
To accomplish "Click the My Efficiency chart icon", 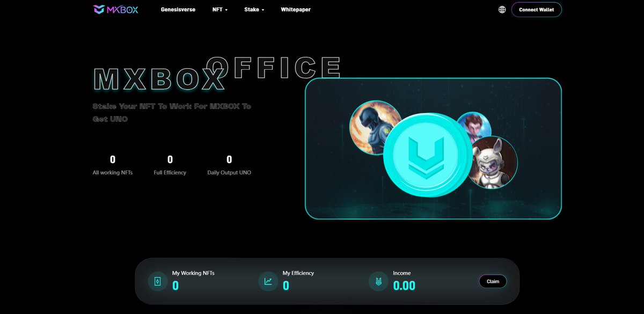I will (268, 281).
